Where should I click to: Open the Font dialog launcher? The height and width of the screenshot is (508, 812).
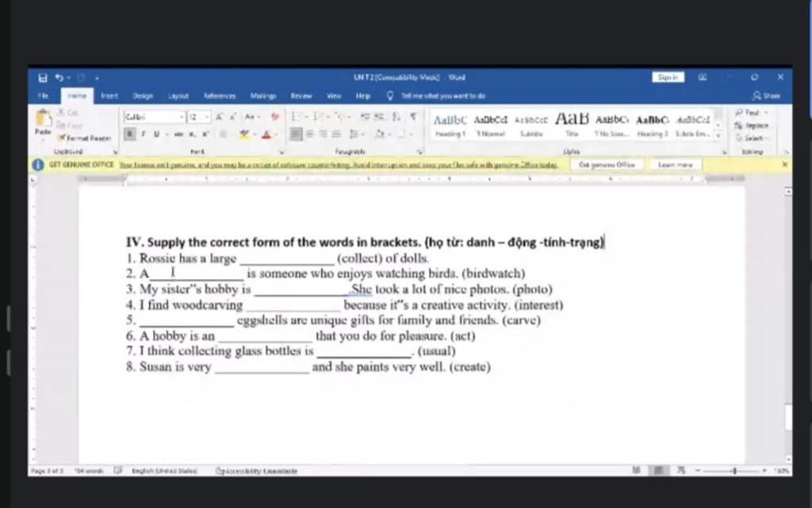(282, 152)
